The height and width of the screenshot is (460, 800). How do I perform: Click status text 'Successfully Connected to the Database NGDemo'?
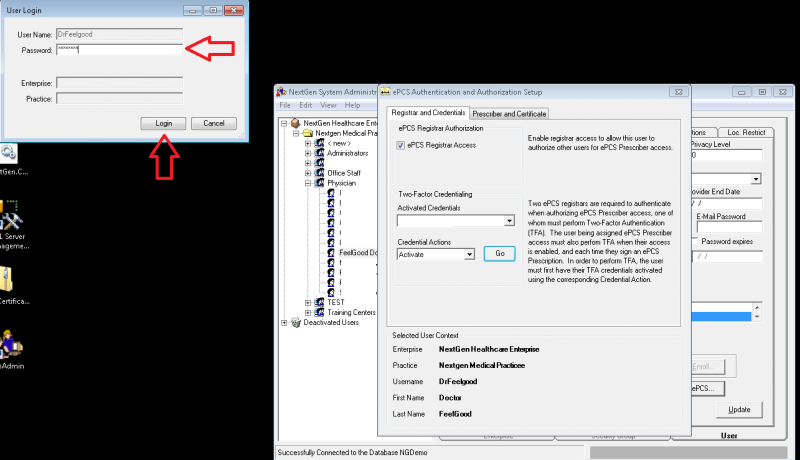pos(353,452)
